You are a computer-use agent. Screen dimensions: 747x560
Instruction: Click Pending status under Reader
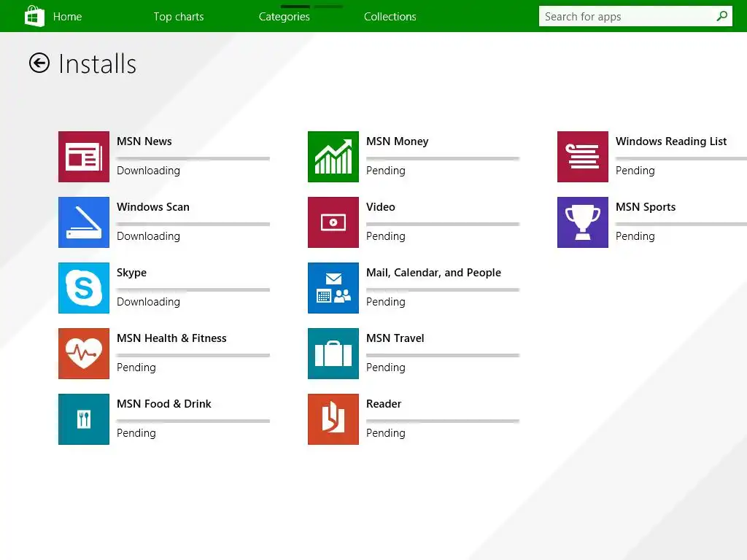(385, 434)
